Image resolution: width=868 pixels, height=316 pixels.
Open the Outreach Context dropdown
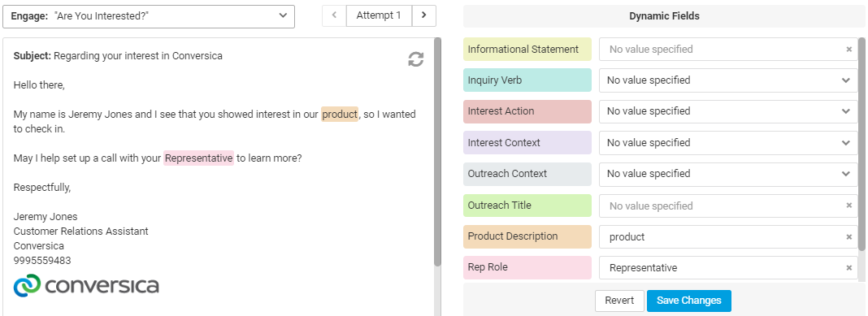point(728,174)
